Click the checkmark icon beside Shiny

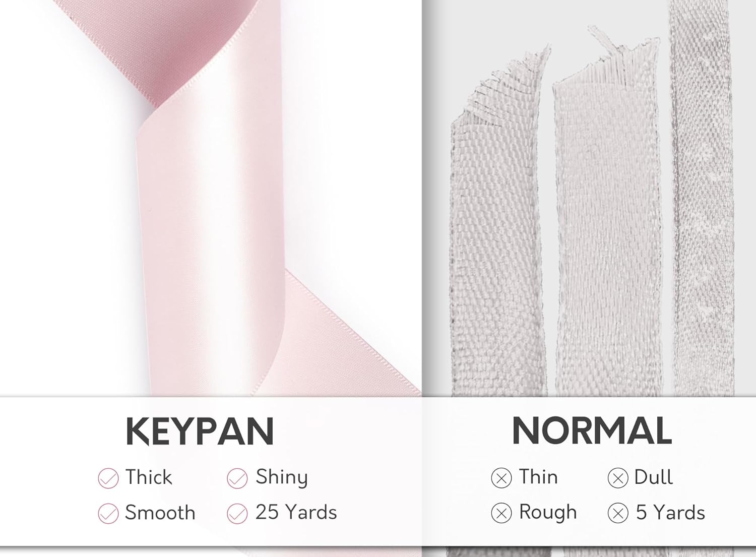pyautogui.click(x=237, y=478)
